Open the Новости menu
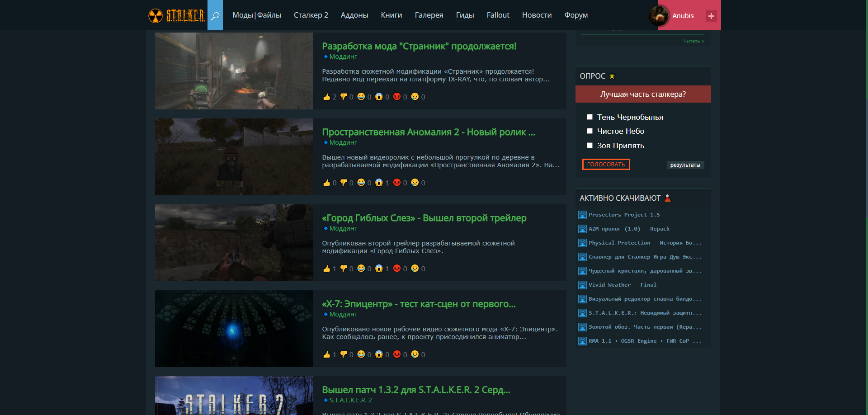 point(537,15)
